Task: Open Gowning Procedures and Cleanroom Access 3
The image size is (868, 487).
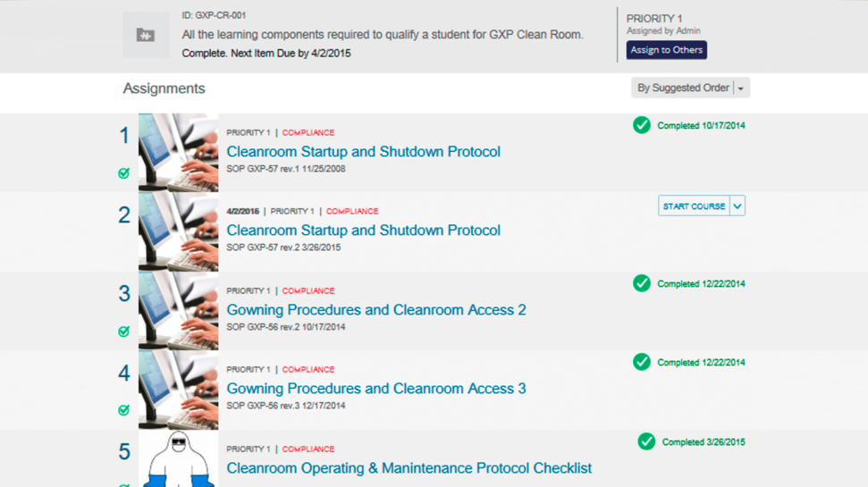Action: 376,389
